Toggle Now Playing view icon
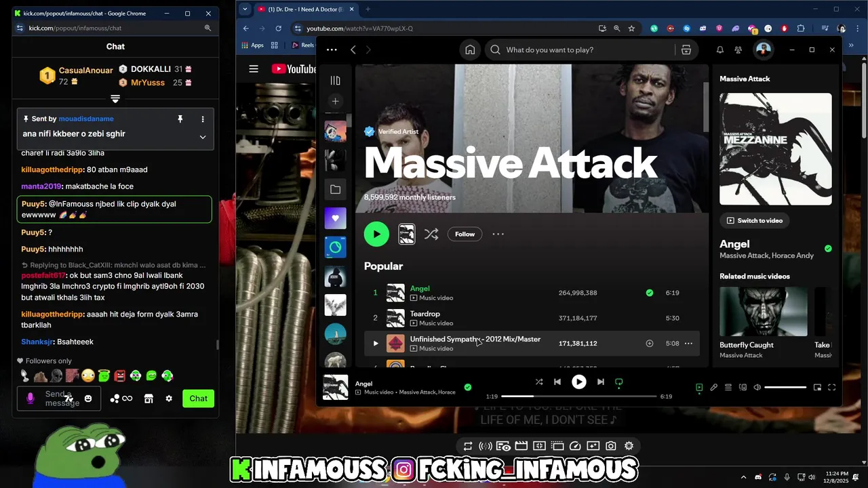868x488 pixels. point(699,388)
